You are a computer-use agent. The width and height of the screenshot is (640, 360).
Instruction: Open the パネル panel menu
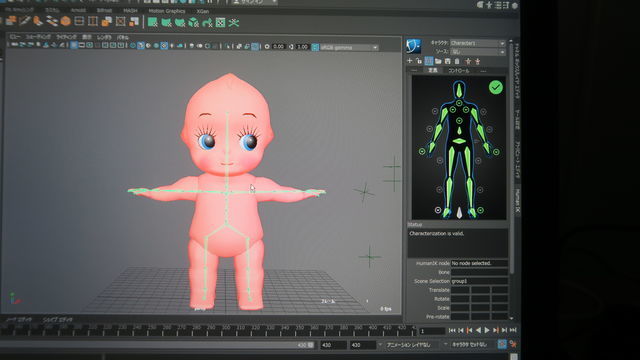[x=122, y=37]
